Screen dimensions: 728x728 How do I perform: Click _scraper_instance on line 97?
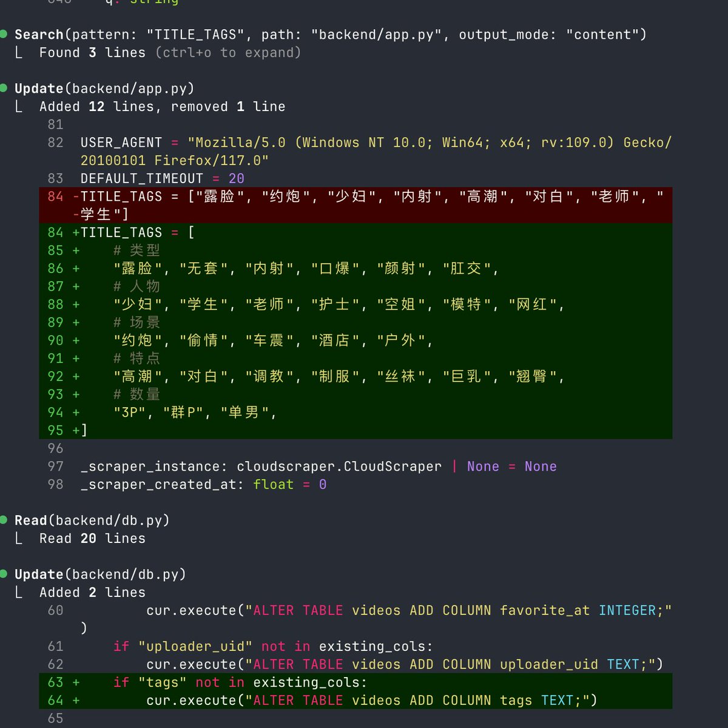point(150,467)
